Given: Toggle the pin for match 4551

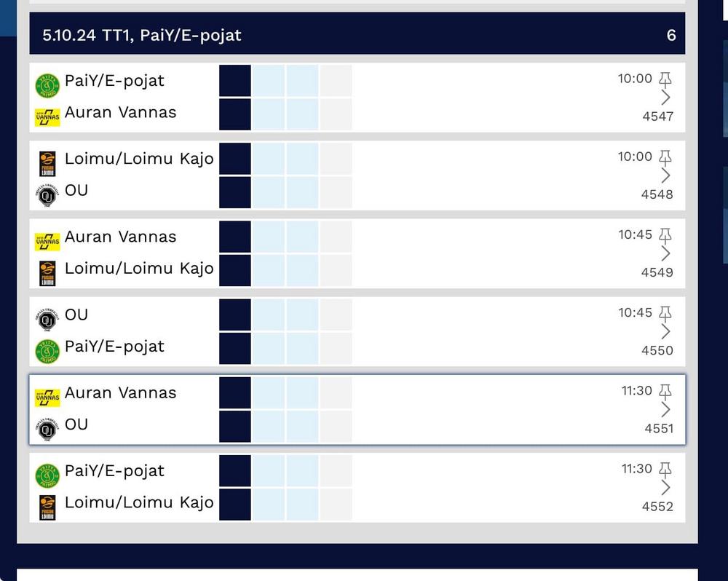Looking at the screenshot, I should coord(665,391).
